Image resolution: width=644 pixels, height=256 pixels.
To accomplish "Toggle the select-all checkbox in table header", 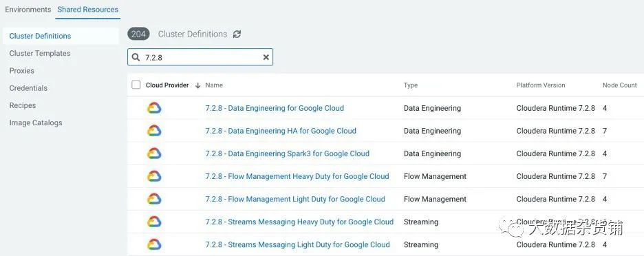I will (x=136, y=85).
